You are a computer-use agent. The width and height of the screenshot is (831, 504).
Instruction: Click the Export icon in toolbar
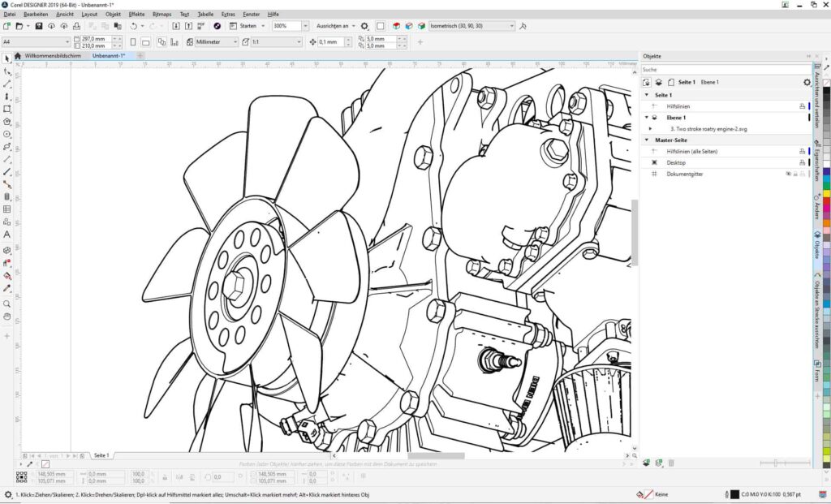[x=188, y=26]
